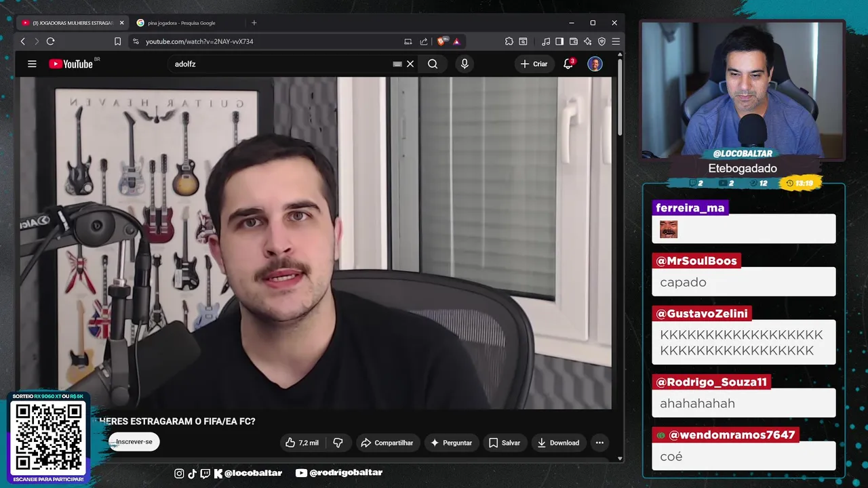Dislike the video with thumbs down
Viewport: 868px width, 488px height.
[338, 443]
